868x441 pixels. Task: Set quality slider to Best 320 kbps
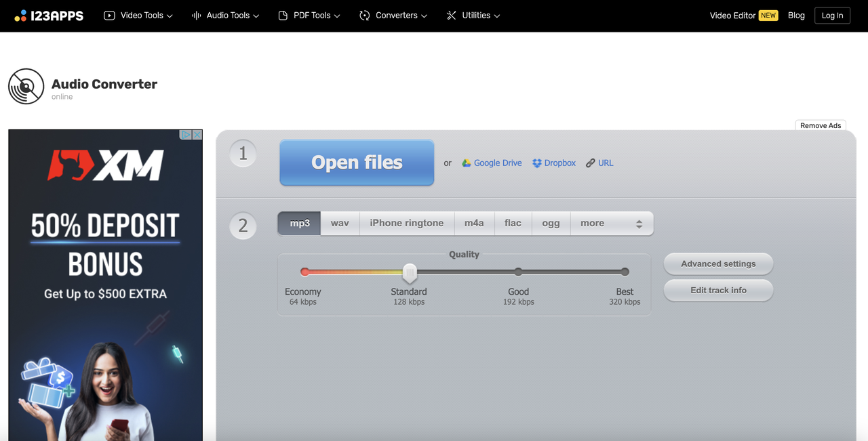625,272
